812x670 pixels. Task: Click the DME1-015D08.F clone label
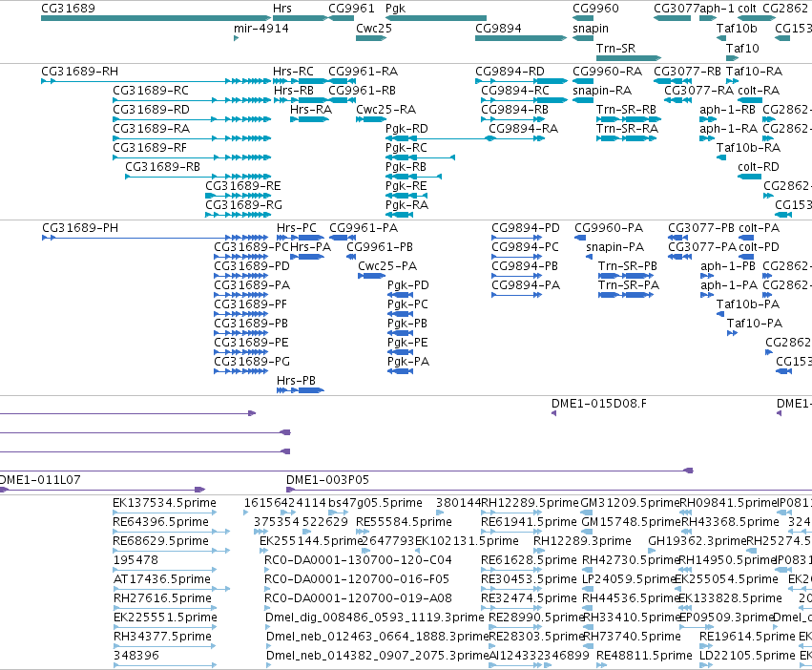coord(598,403)
